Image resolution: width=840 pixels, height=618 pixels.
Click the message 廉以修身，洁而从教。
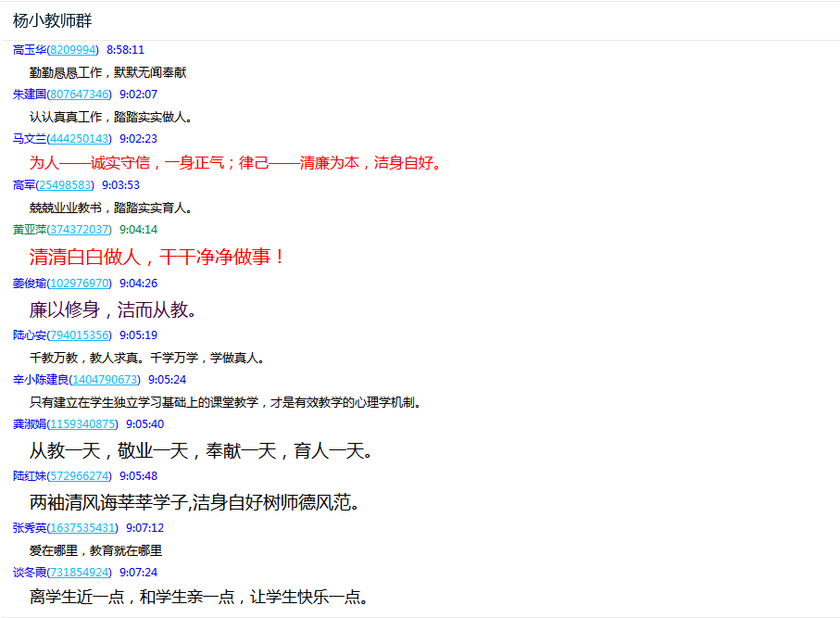click(x=113, y=309)
